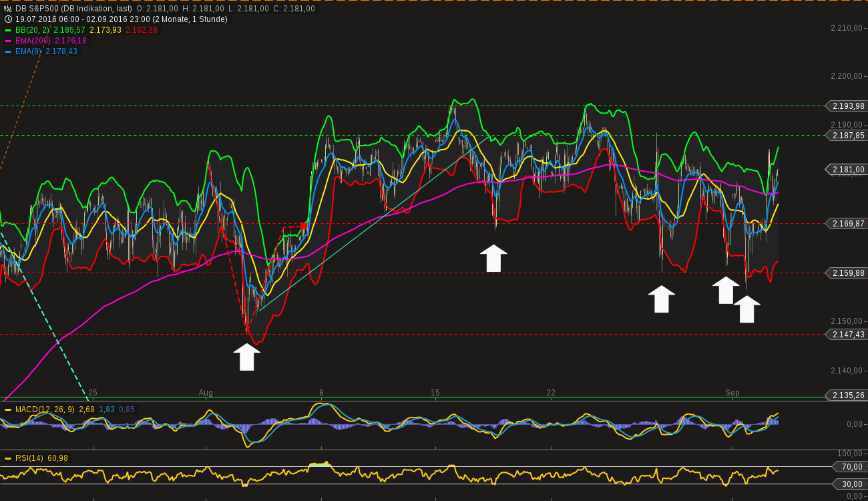Viewport: 868px width, 501px height.
Task: Click the EMA(9) value 2.178,43
Action: pyautogui.click(x=61, y=51)
